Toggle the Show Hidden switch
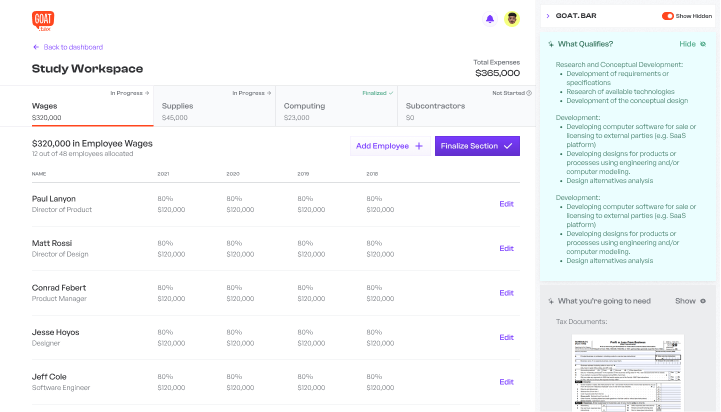This screenshot has height=412, width=721. pos(668,16)
